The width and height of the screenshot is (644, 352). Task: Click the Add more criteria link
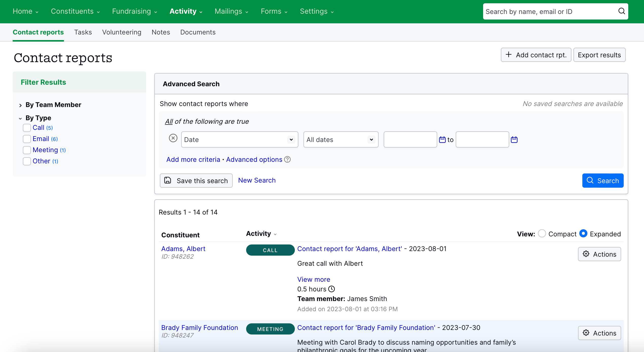193,160
